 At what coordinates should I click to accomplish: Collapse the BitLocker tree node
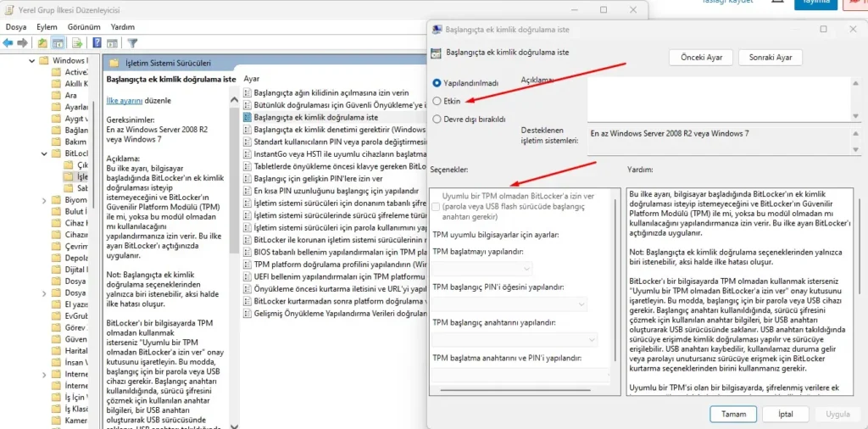(44, 153)
